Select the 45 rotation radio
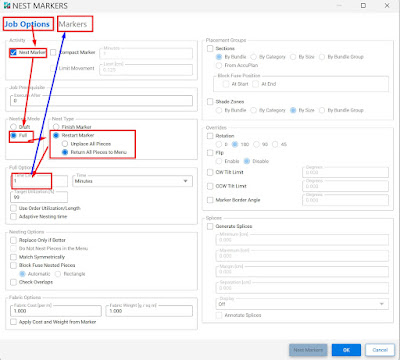Image resolution: width=400 pixels, height=360 pixels. tap(275, 144)
